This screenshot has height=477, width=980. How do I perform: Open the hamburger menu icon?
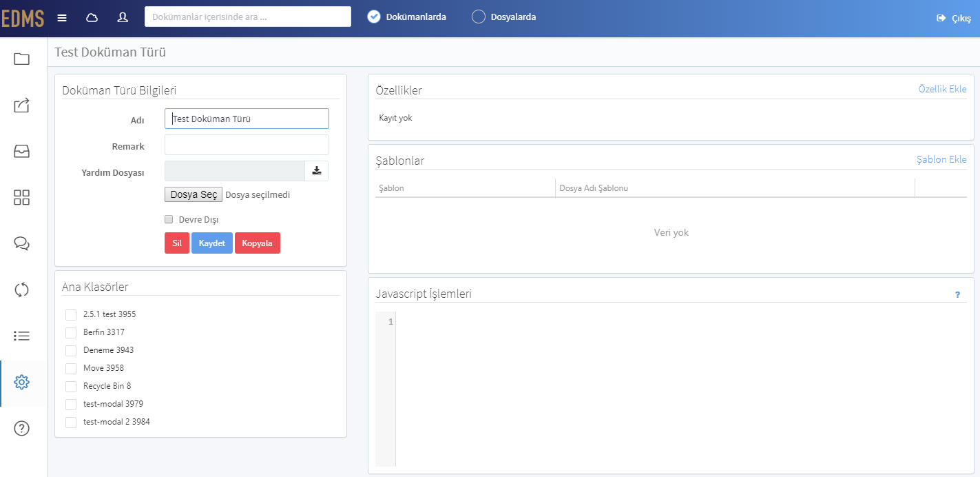pyautogui.click(x=62, y=18)
